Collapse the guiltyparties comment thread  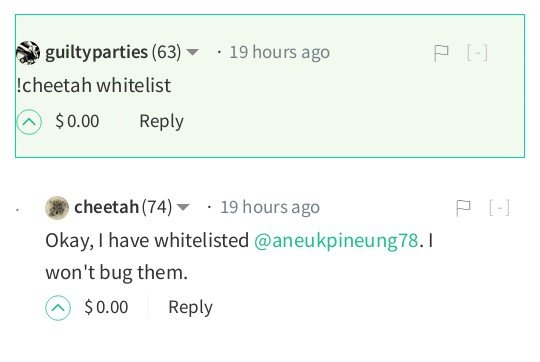tap(477, 53)
